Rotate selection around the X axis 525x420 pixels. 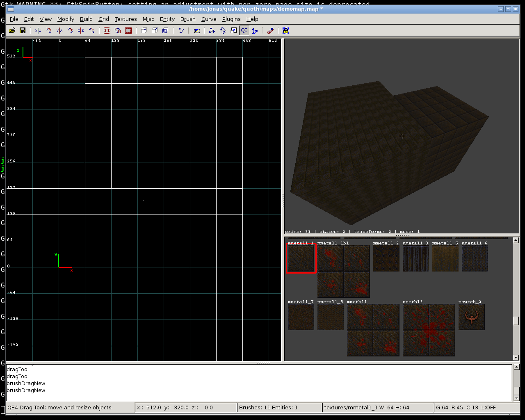[49, 30]
